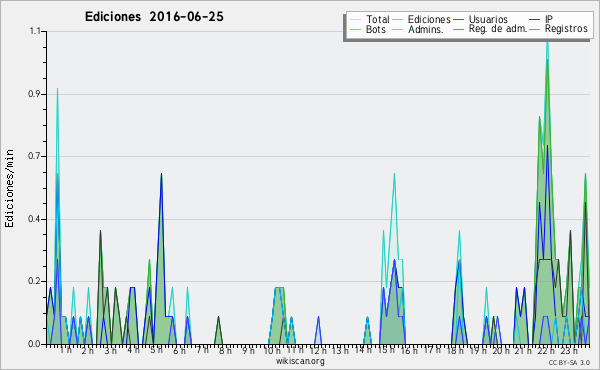Screen dimensions: 600x370
Task: Click the IP dark legend line swatch
Action: [535, 20]
